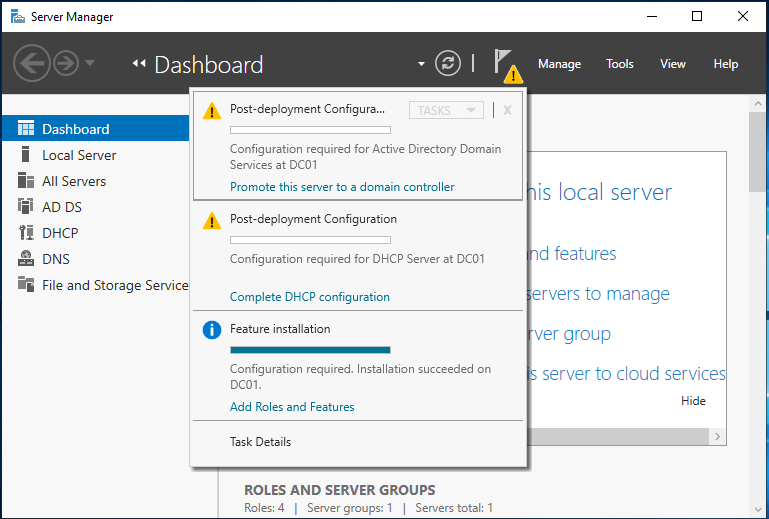The width and height of the screenshot is (769, 519).
Task: Open the notifications flag icon
Action: pos(507,66)
